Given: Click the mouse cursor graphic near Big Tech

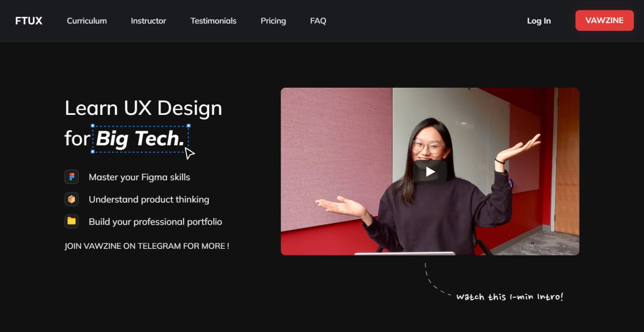Looking at the screenshot, I should pyautogui.click(x=190, y=153).
